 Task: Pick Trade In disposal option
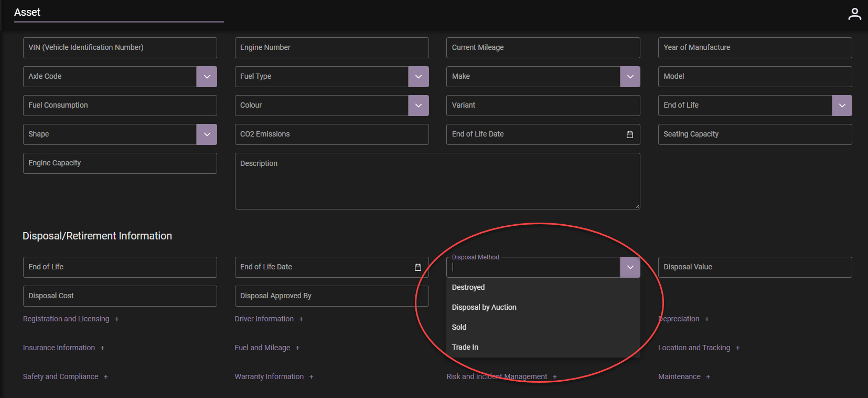(x=465, y=347)
